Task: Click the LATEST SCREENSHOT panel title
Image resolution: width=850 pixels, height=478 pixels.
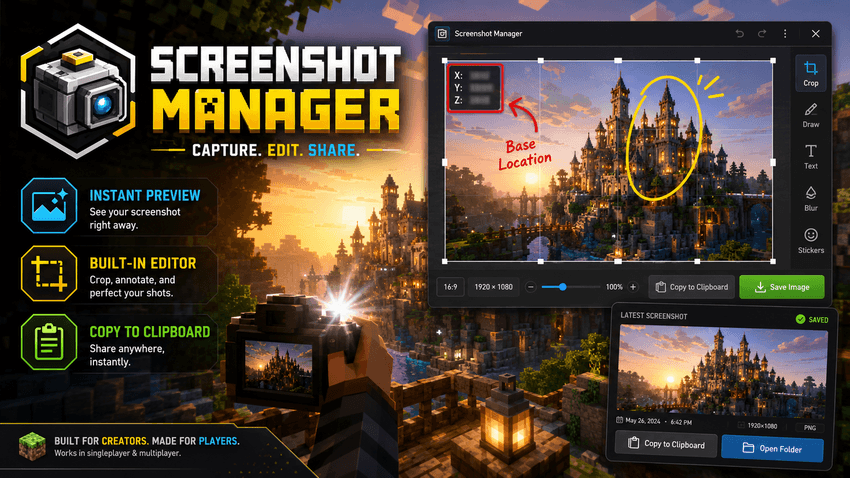Action: 654,315
